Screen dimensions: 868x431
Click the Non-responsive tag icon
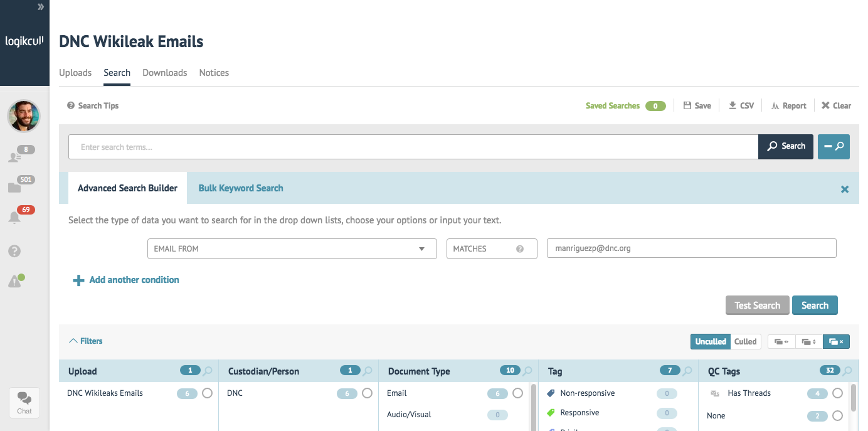[x=551, y=393]
